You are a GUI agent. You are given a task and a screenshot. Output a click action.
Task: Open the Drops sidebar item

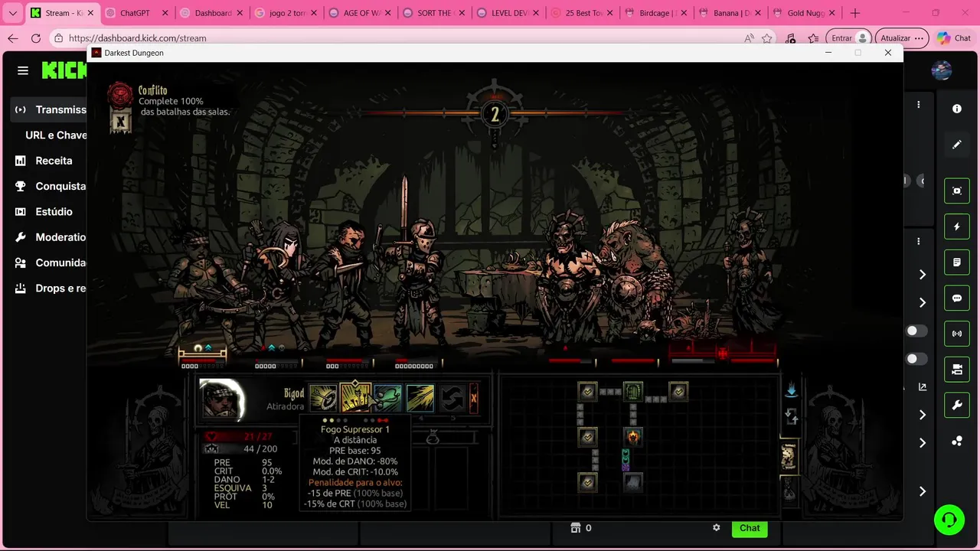50,289
